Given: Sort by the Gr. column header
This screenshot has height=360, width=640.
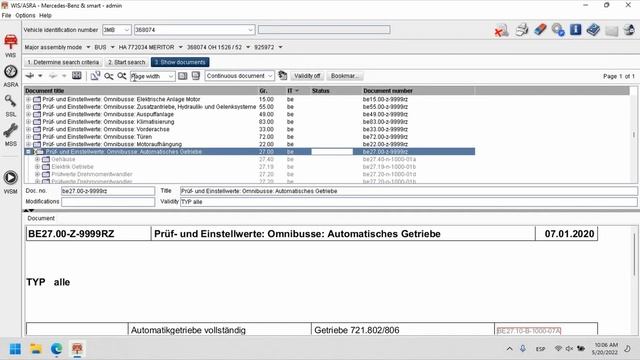Looking at the screenshot, I should pyautogui.click(x=272, y=91).
